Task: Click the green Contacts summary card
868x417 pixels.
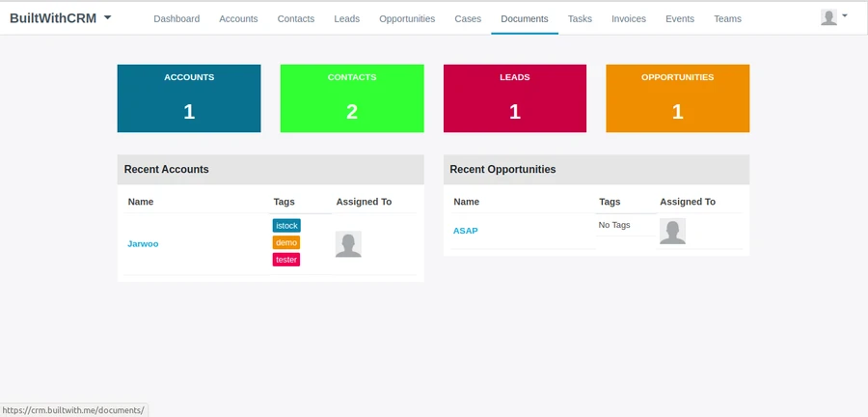Action: click(352, 98)
